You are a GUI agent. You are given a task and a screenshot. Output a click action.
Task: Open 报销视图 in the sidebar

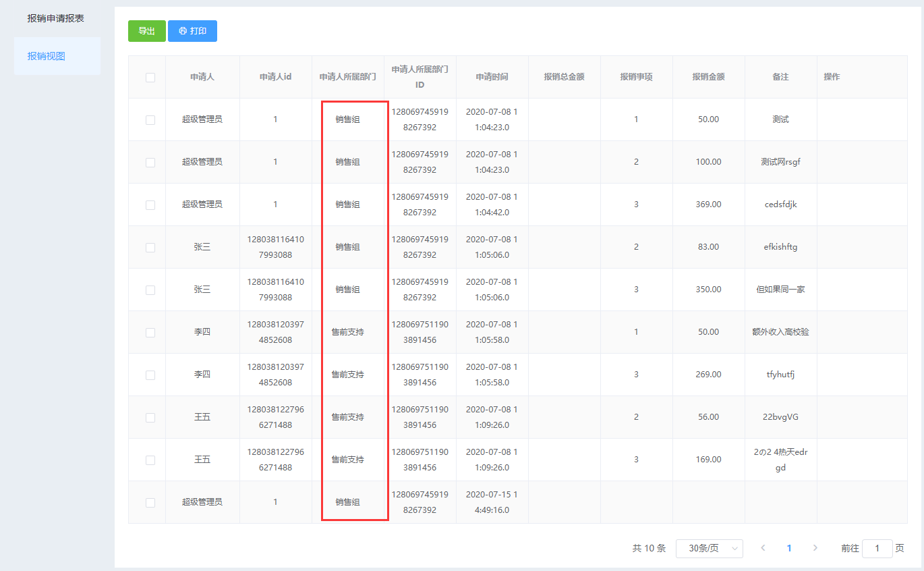tap(47, 56)
